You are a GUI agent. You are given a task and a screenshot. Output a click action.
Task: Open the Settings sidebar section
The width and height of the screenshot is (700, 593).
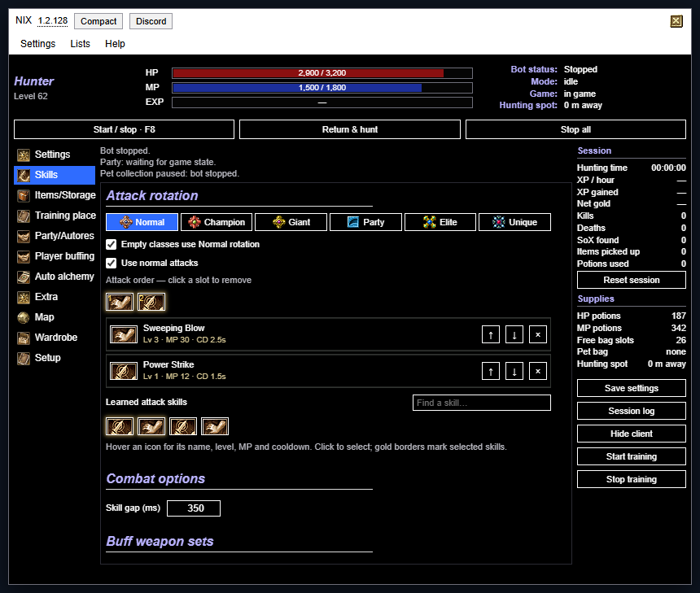pyautogui.click(x=55, y=155)
